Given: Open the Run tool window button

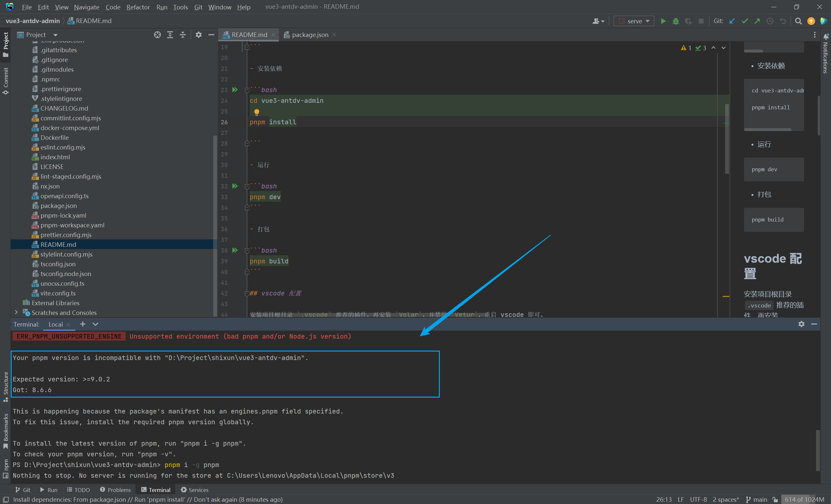Looking at the screenshot, I should tap(49, 489).
